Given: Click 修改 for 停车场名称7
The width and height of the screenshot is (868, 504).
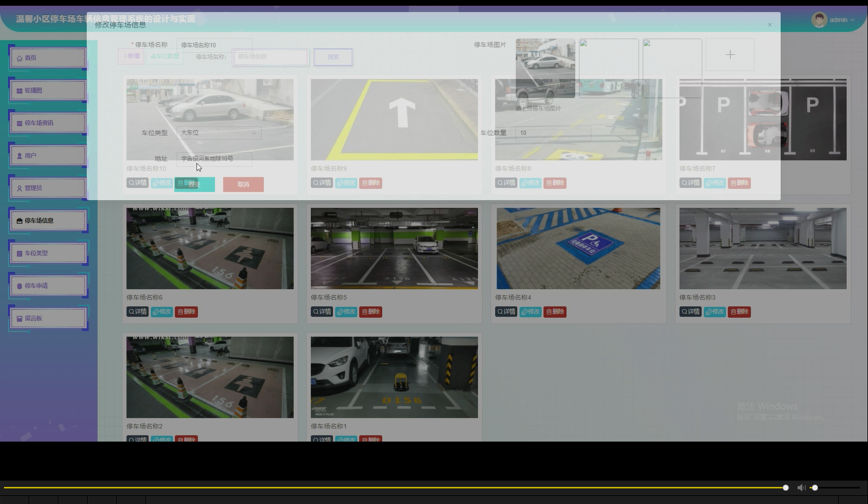Looking at the screenshot, I should (x=715, y=183).
